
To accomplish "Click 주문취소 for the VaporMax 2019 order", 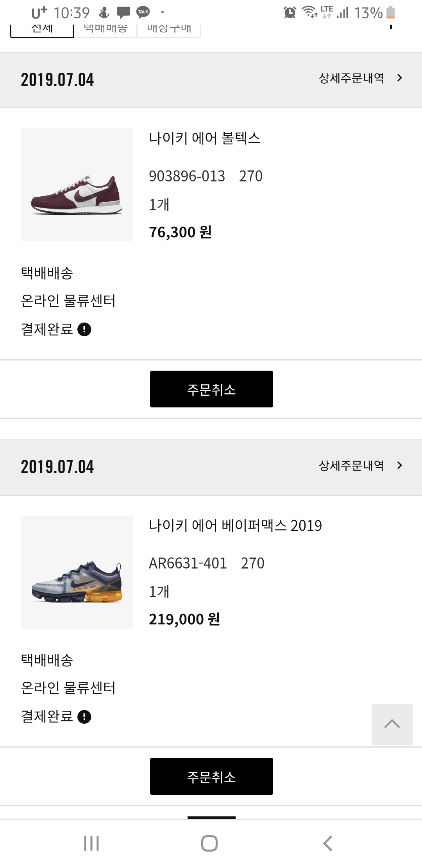I will tap(211, 776).
